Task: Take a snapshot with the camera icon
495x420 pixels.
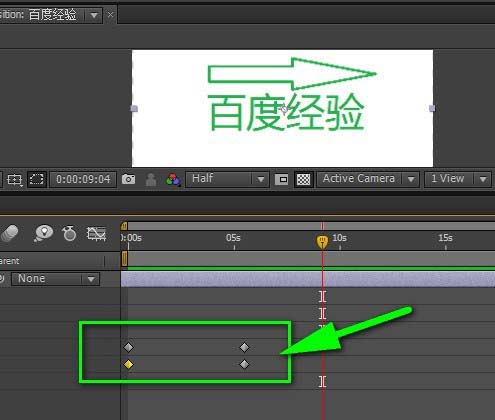Action: (x=128, y=179)
